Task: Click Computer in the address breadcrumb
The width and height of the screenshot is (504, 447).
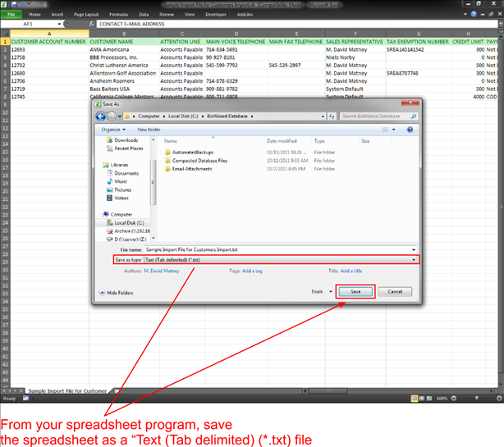Action: tap(149, 116)
